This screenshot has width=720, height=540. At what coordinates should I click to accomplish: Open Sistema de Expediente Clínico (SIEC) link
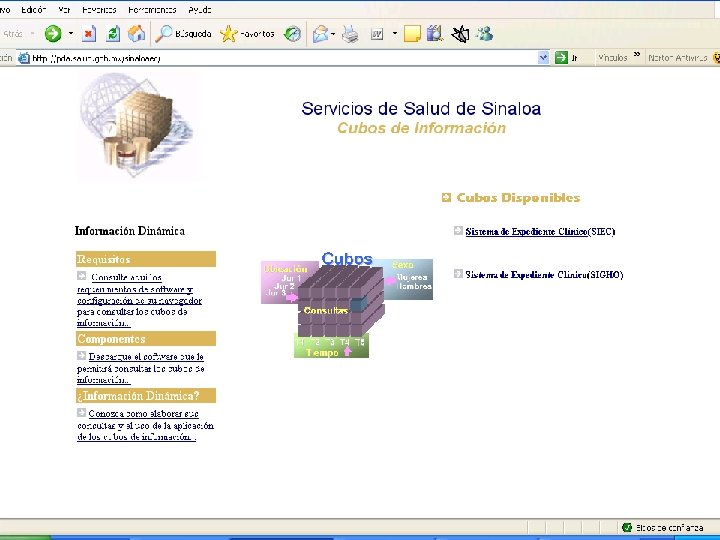[540, 231]
